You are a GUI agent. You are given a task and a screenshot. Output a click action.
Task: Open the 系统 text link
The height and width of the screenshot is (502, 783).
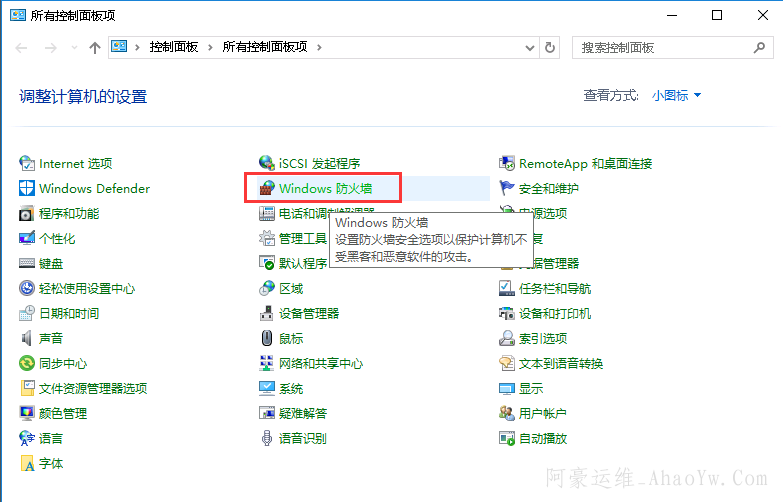291,389
